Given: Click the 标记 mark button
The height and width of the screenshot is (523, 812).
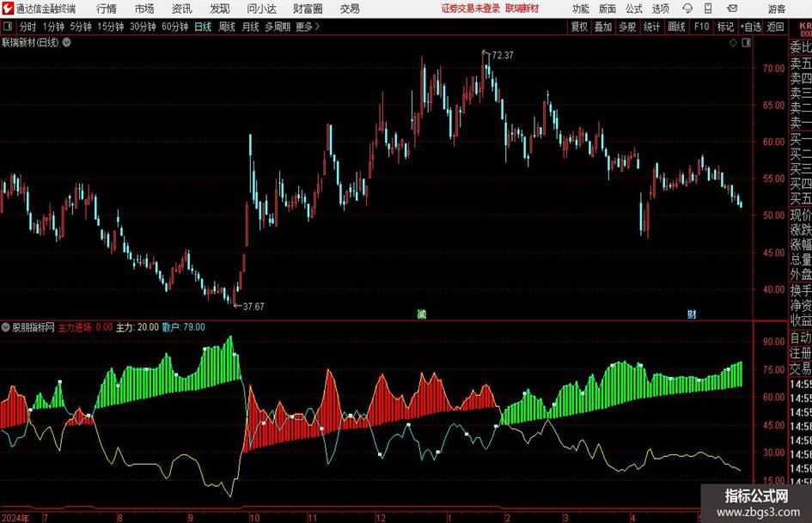Looking at the screenshot, I should [x=725, y=27].
